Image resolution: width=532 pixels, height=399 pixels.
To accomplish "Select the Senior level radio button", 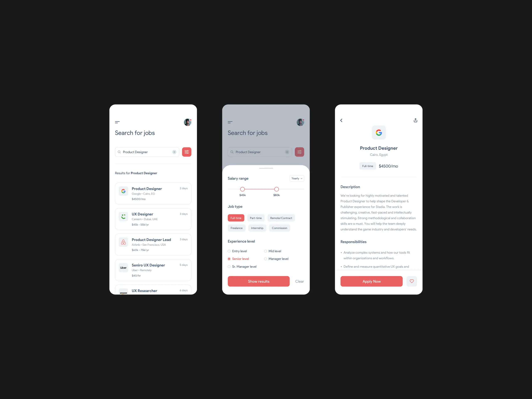I will (x=230, y=259).
